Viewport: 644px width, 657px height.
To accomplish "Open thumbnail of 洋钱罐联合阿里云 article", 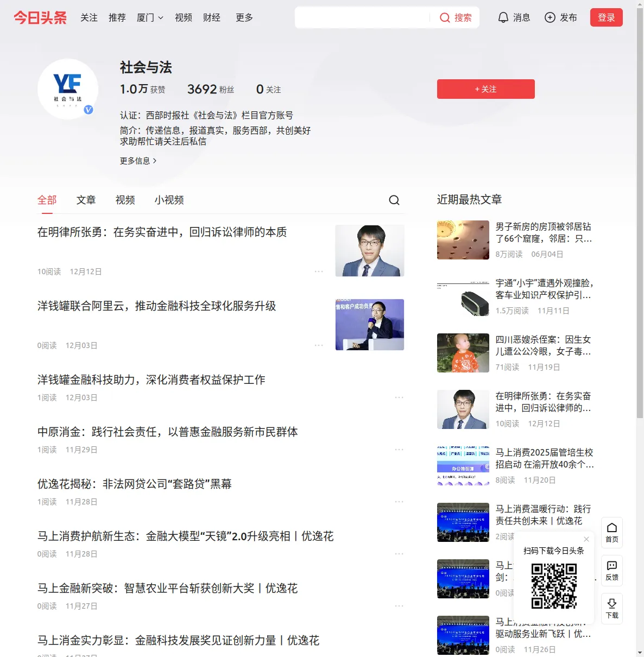I will pyautogui.click(x=370, y=325).
